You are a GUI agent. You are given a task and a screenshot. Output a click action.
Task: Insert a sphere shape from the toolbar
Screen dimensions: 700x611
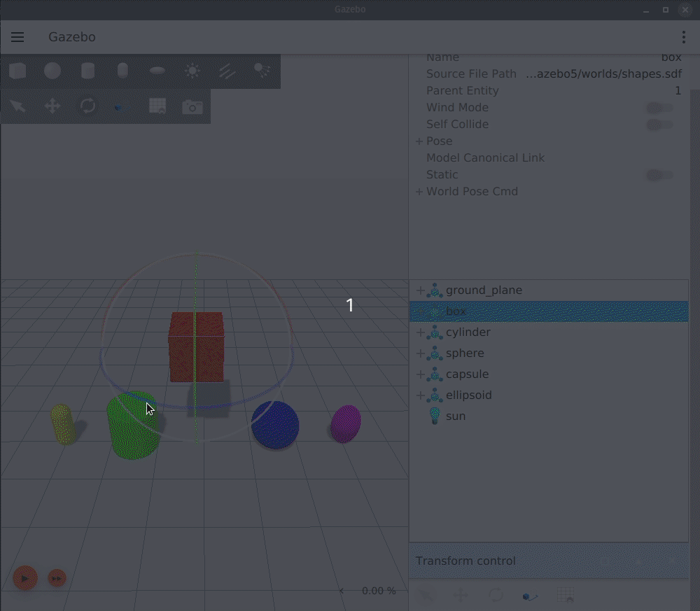52,71
